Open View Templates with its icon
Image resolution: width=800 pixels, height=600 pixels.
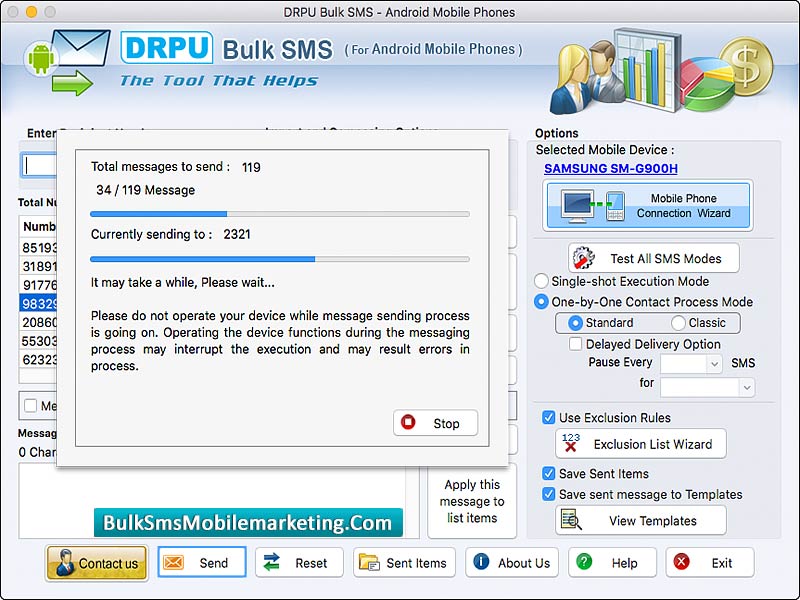tap(571, 520)
